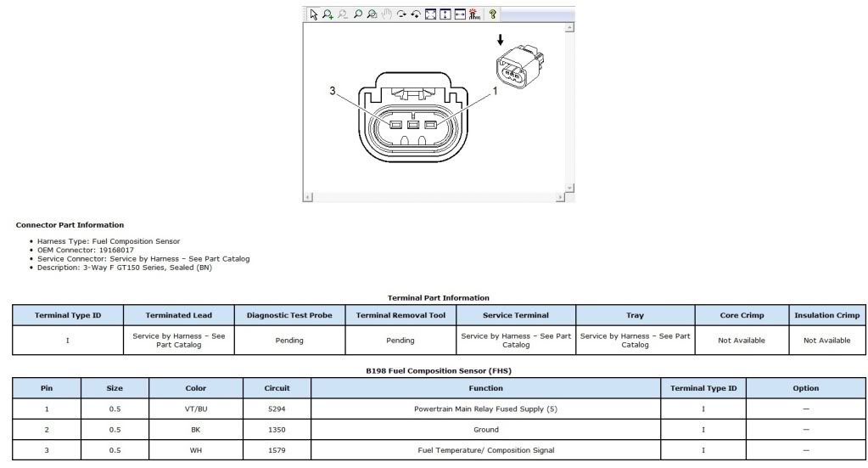
Task: Click circuit number 1579
Action: (x=277, y=450)
